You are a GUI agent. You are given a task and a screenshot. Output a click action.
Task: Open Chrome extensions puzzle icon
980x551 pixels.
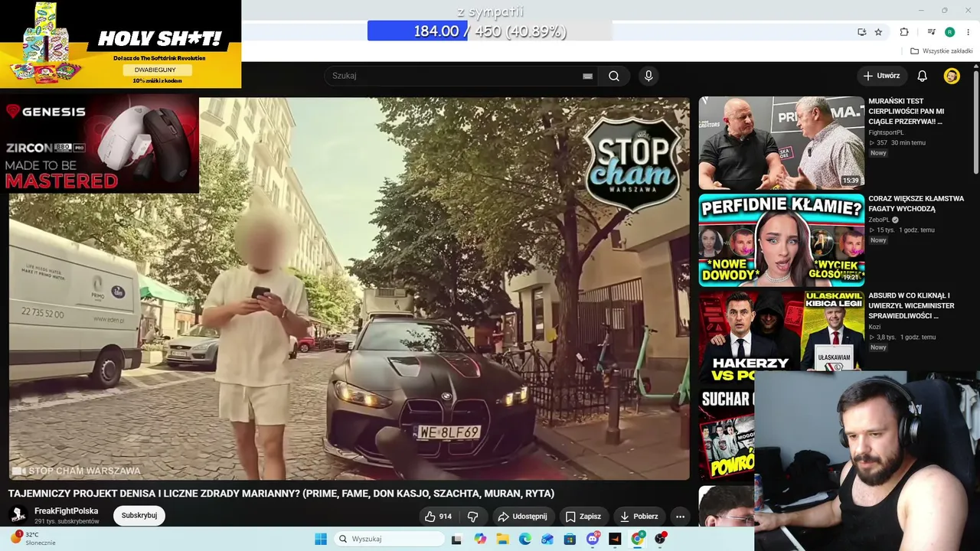(904, 31)
